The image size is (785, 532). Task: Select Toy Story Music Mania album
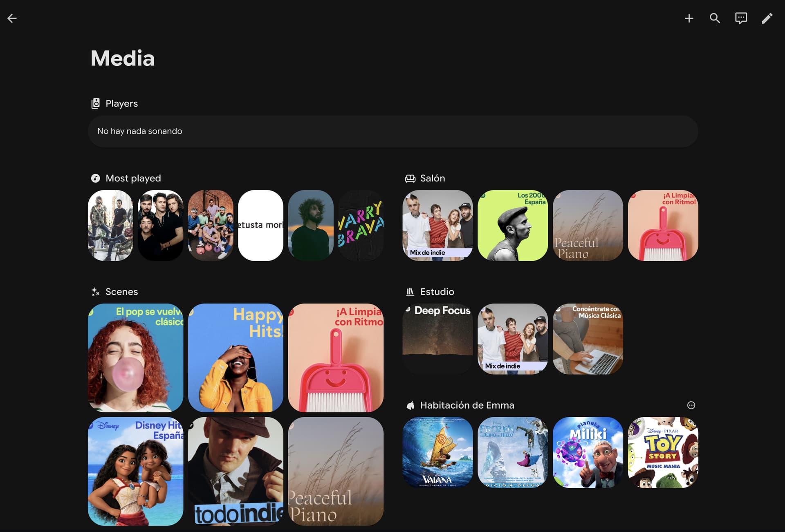point(663,452)
